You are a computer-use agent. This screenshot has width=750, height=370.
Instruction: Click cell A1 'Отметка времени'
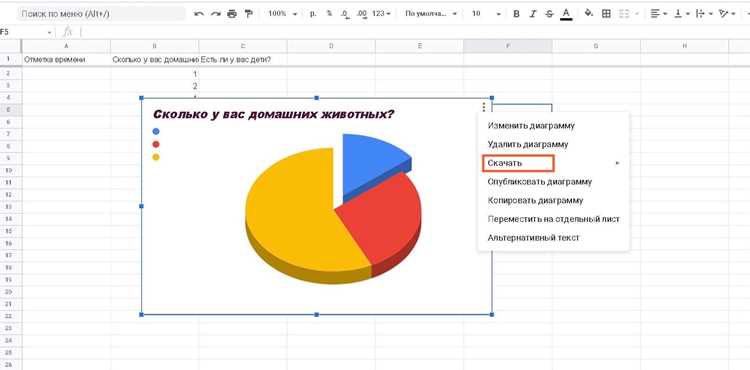pyautogui.click(x=66, y=60)
